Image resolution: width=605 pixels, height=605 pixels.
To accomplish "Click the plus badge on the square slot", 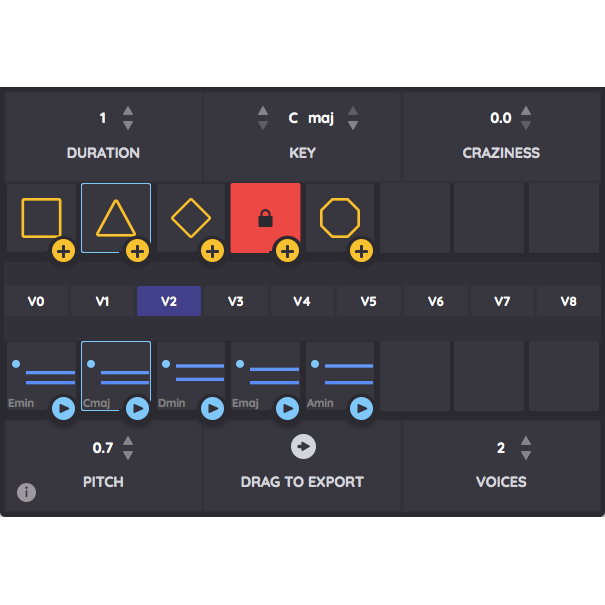I will pos(63,251).
